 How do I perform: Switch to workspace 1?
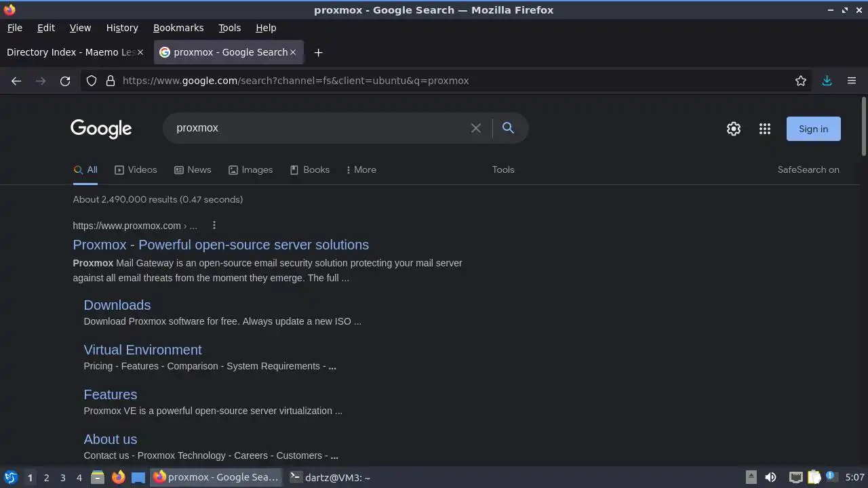(30, 478)
